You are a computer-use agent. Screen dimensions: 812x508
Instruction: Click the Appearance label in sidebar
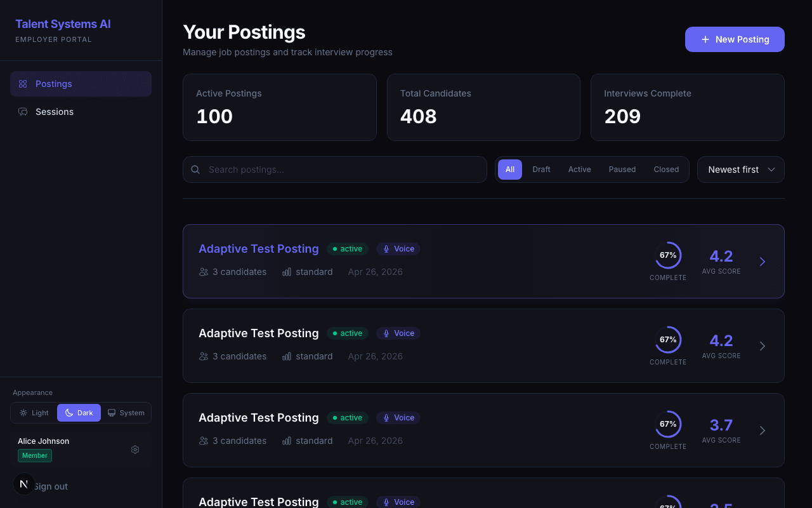[x=32, y=392]
